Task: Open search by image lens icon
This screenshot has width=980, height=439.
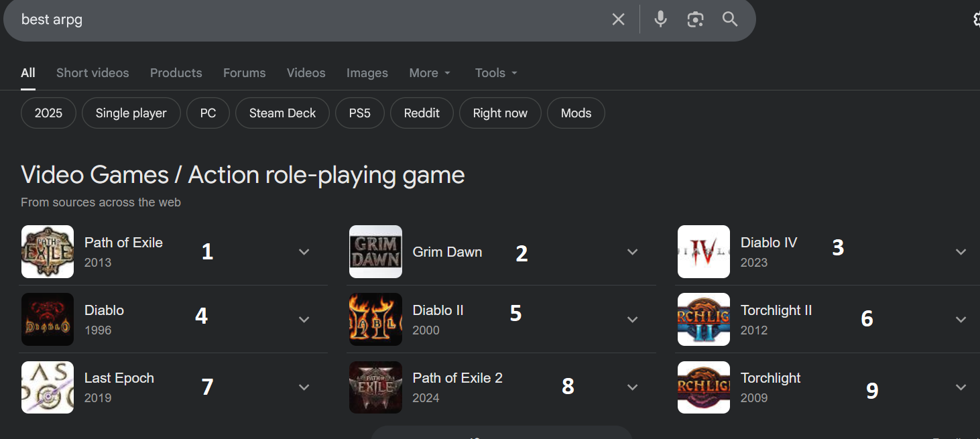Action: point(695,19)
